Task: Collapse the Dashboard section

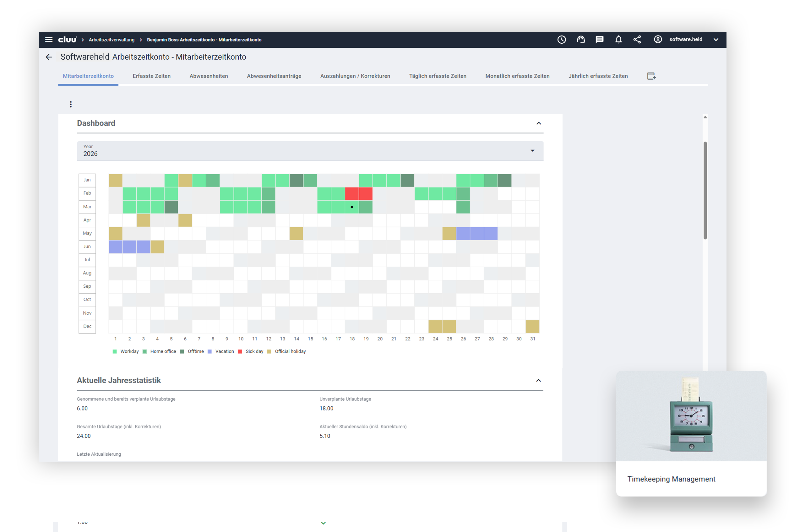Action: tap(539, 123)
